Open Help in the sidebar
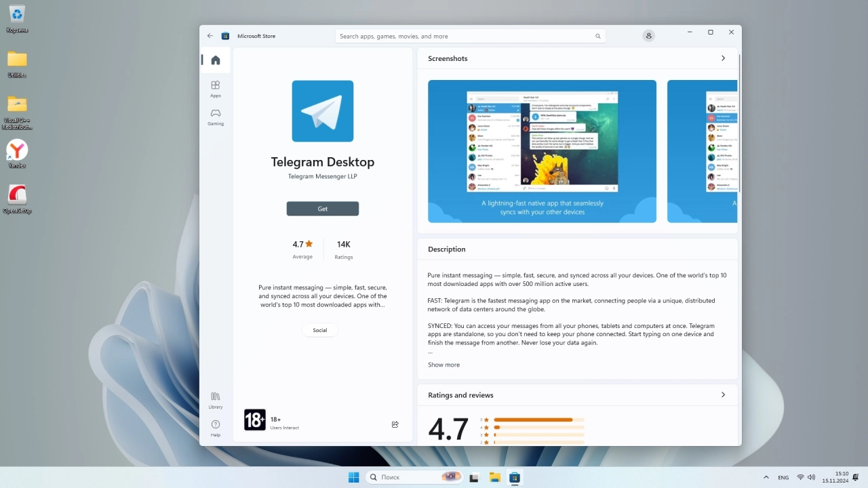868x488 pixels. 216,428
